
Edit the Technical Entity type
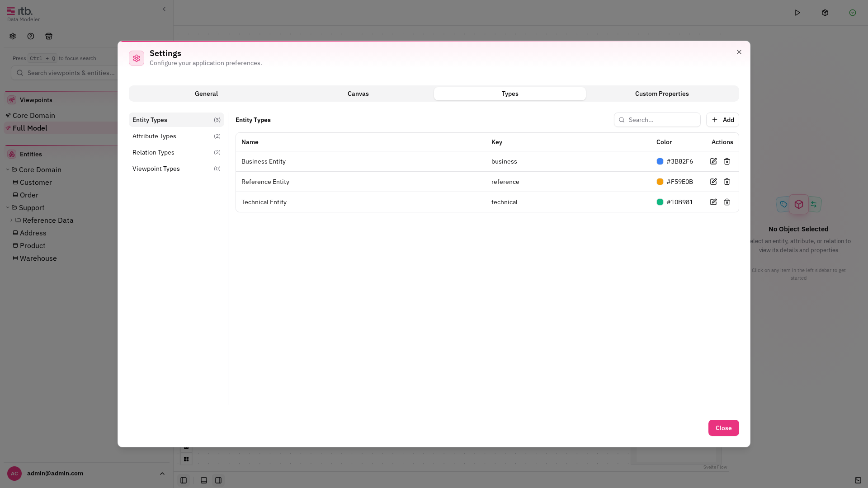click(x=713, y=202)
